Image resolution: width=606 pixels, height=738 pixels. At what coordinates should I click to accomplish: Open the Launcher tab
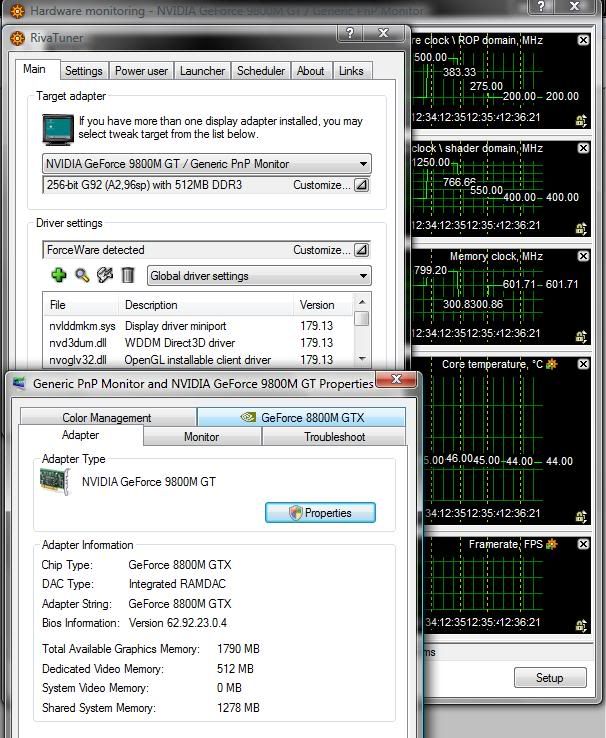point(202,71)
